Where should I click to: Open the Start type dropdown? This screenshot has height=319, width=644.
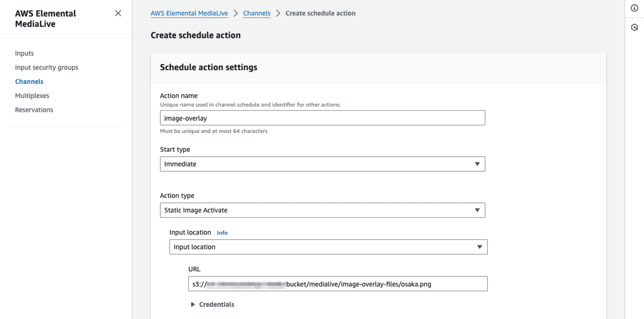pos(322,164)
